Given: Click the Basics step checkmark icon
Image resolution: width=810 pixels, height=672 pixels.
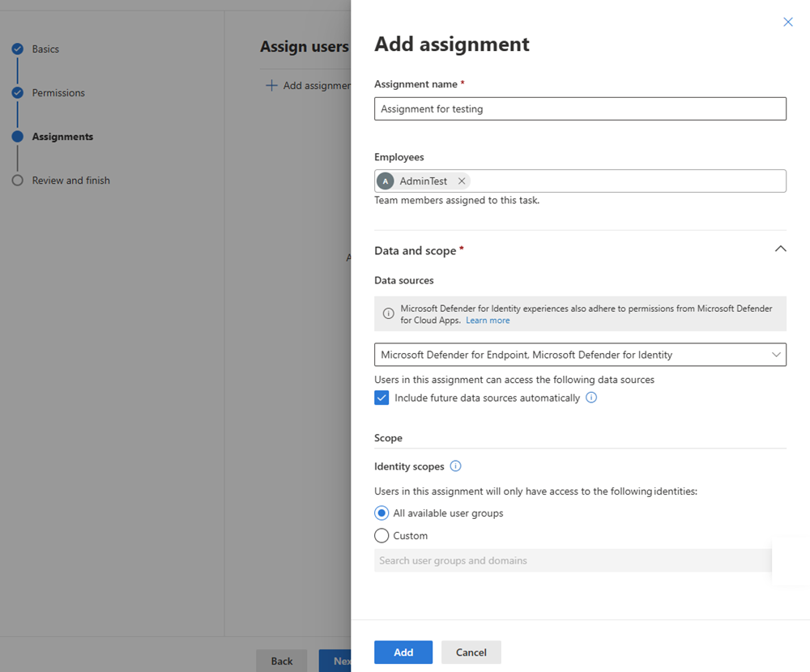Looking at the screenshot, I should click(x=18, y=49).
